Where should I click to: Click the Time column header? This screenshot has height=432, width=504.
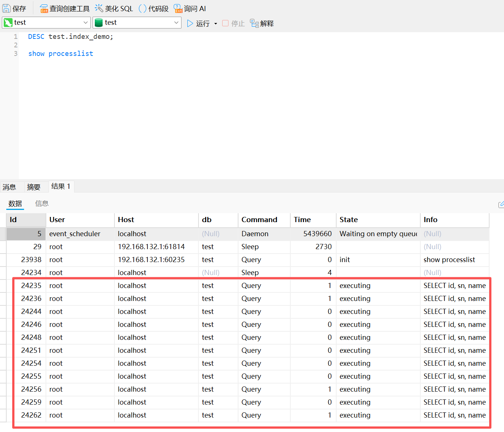(313, 220)
